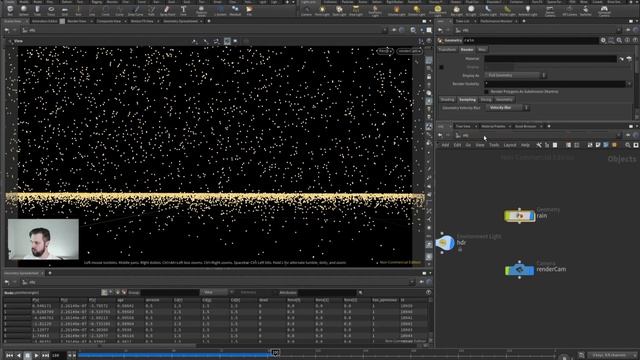
Task: Select the Point Light shelf tool
Action: (322, 10)
